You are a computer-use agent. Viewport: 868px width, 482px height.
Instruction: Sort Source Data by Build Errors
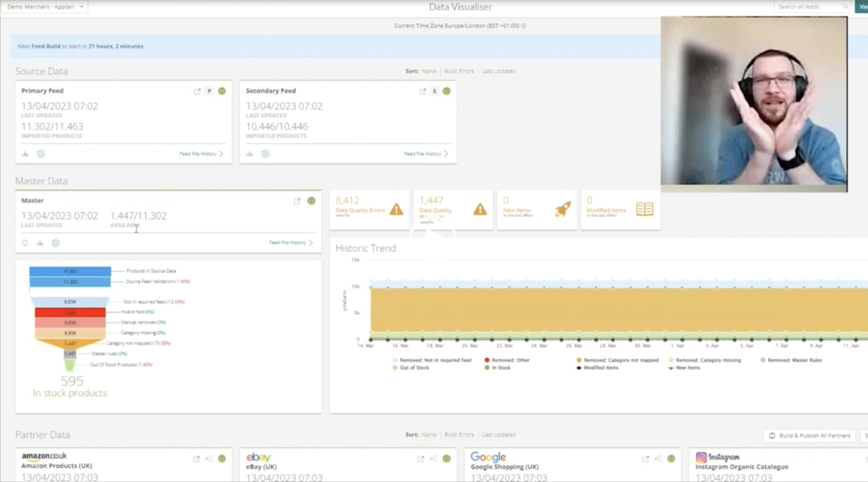point(459,71)
